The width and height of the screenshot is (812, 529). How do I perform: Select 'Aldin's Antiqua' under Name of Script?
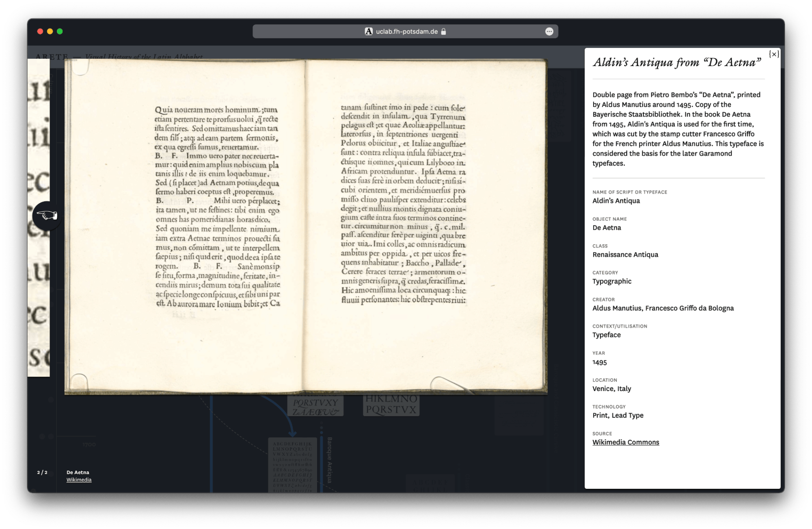tap(616, 200)
